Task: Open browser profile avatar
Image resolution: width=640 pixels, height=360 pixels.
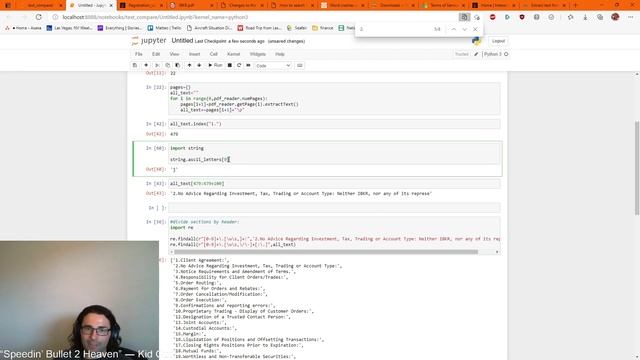Action: [x=615, y=17]
